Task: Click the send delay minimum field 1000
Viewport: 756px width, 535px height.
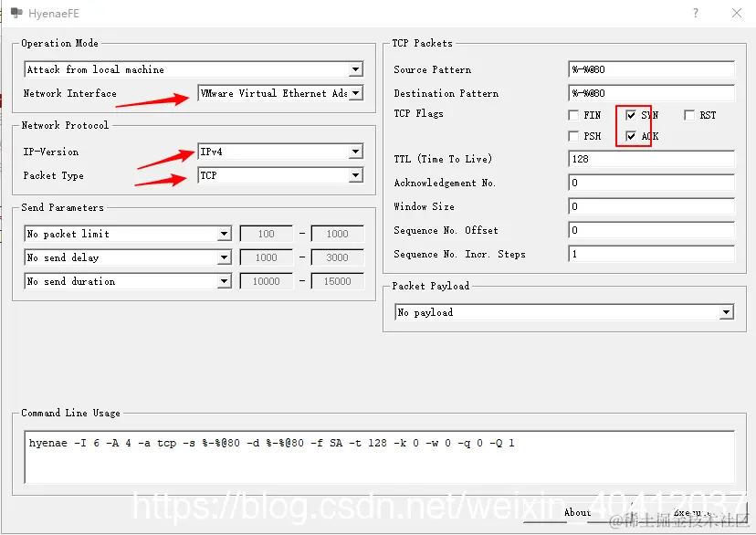Action: click(266, 257)
